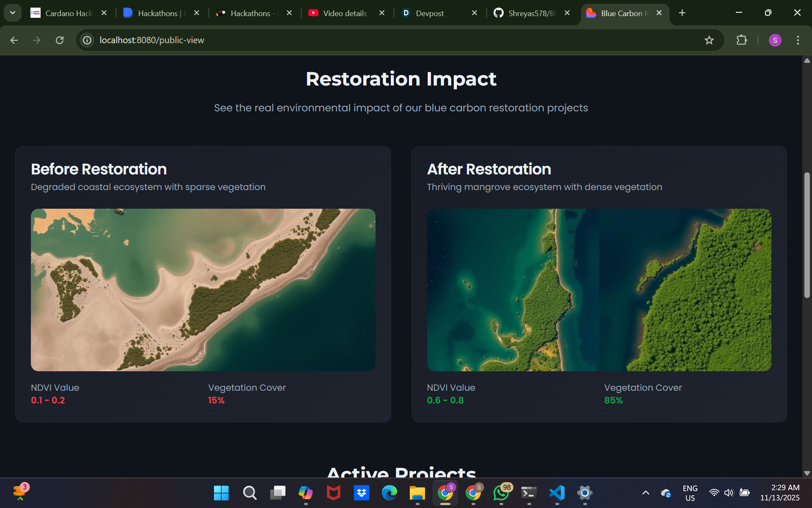The height and width of the screenshot is (508, 812).
Task: Go back to the previous page
Action: 14,40
